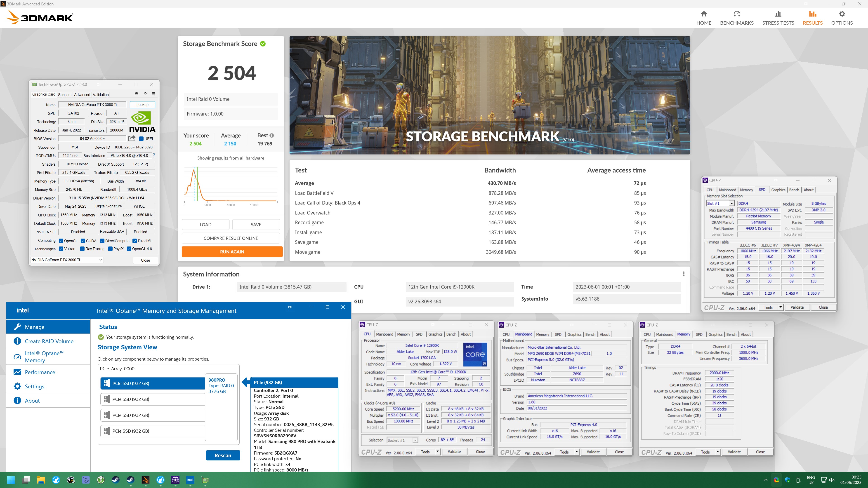868x488 pixels.
Task: Click the SAVE result button
Action: [256, 225]
